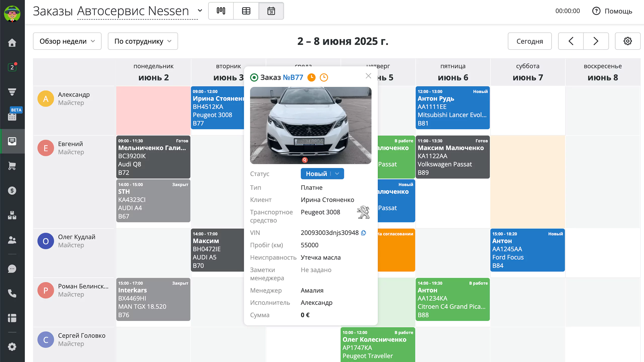644x362 pixels.
Task: Open the warehouse boxes sidebar icon
Action: 12,215
